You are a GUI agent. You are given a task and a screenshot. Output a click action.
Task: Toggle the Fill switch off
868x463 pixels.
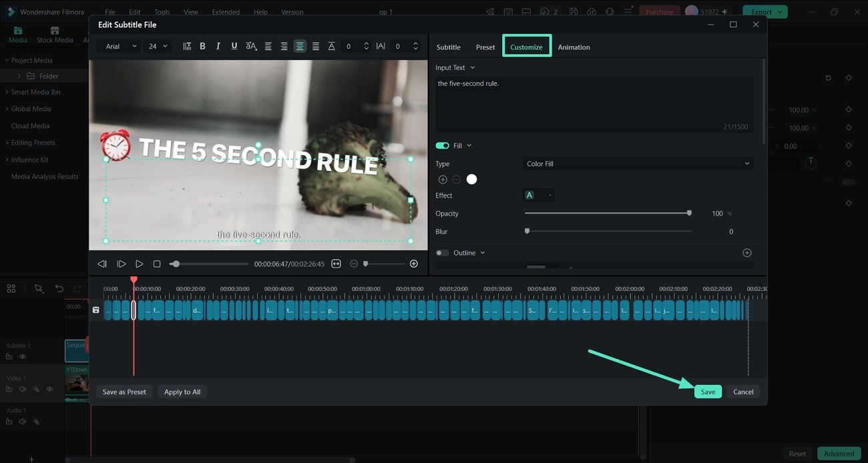tap(442, 145)
